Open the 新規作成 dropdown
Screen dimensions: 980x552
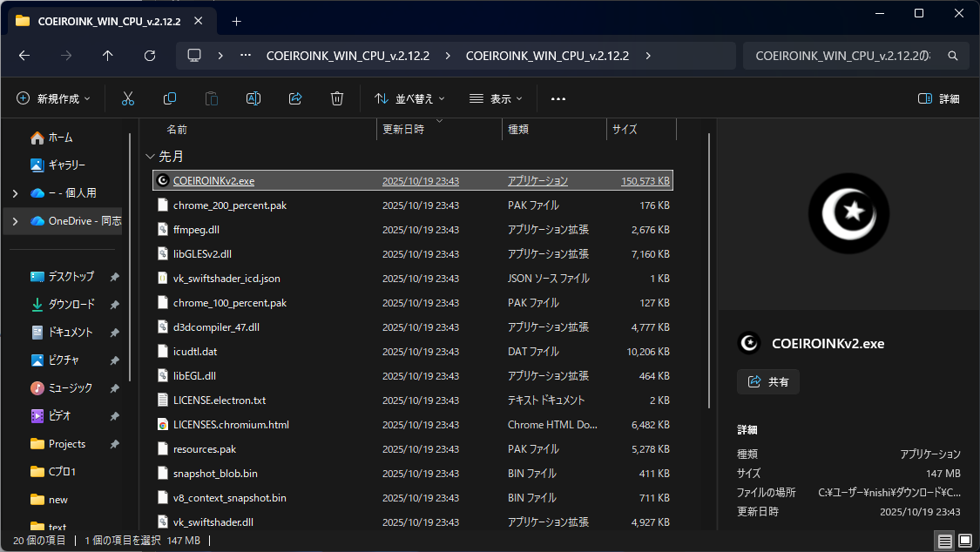[x=53, y=98]
